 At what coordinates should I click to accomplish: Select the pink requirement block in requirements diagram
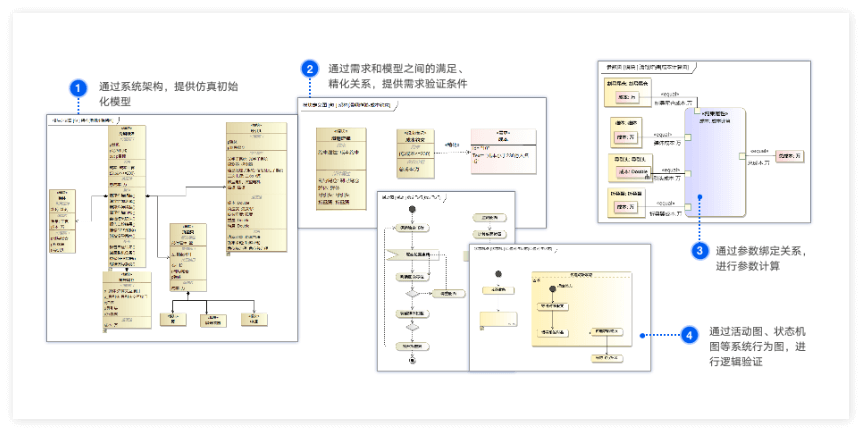coord(503,148)
